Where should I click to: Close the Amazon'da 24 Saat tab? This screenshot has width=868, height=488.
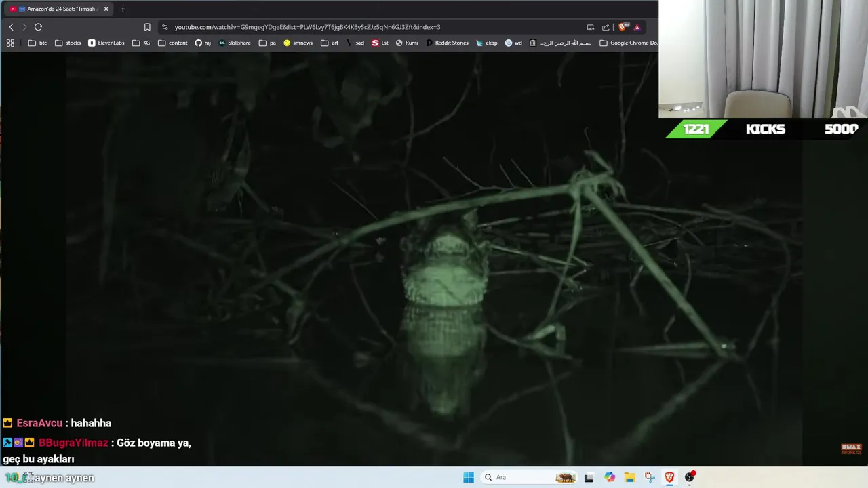click(x=106, y=9)
